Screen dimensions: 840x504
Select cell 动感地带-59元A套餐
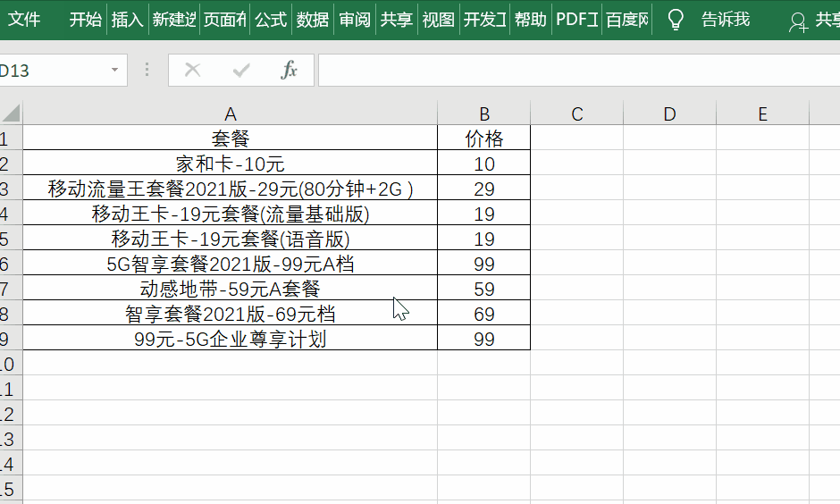231,289
